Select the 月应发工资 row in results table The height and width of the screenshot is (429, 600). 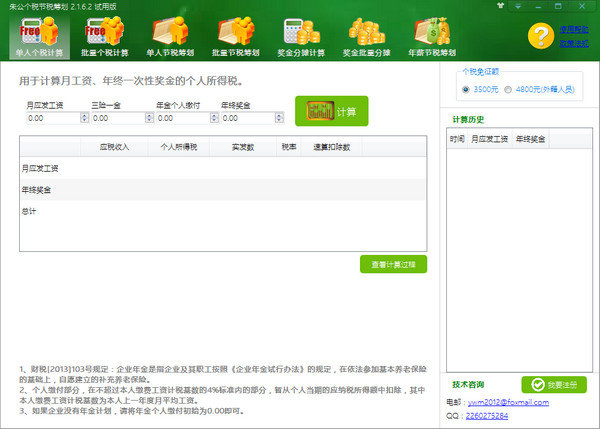coord(223,168)
